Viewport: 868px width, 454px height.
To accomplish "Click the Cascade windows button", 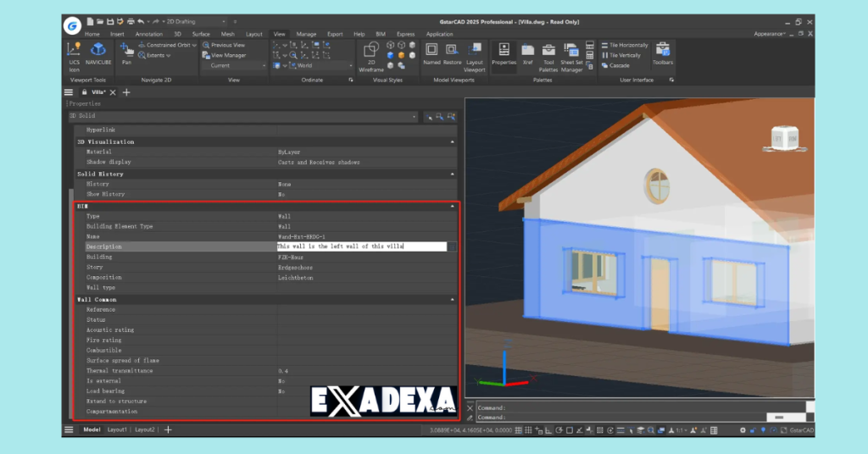I will point(615,65).
